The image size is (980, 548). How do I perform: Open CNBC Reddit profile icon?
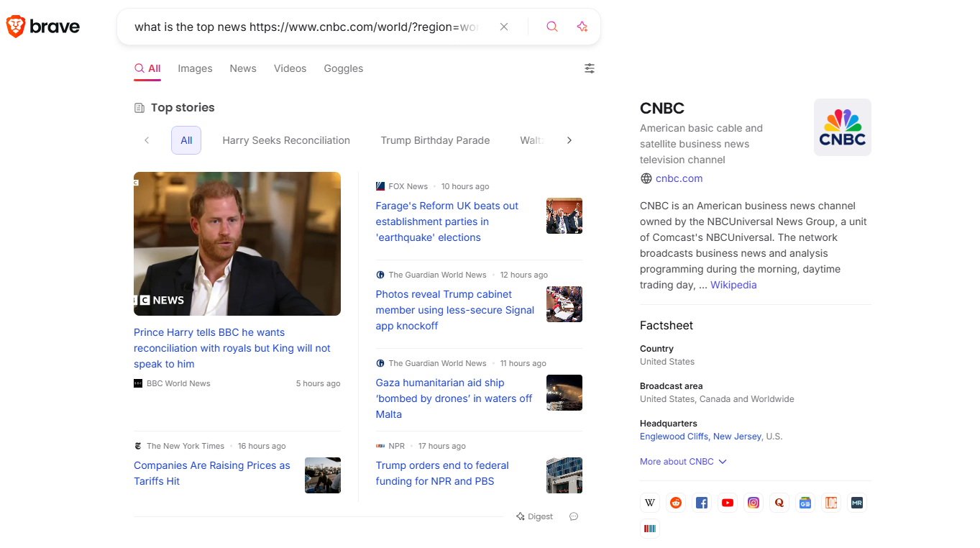(x=676, y=503)
